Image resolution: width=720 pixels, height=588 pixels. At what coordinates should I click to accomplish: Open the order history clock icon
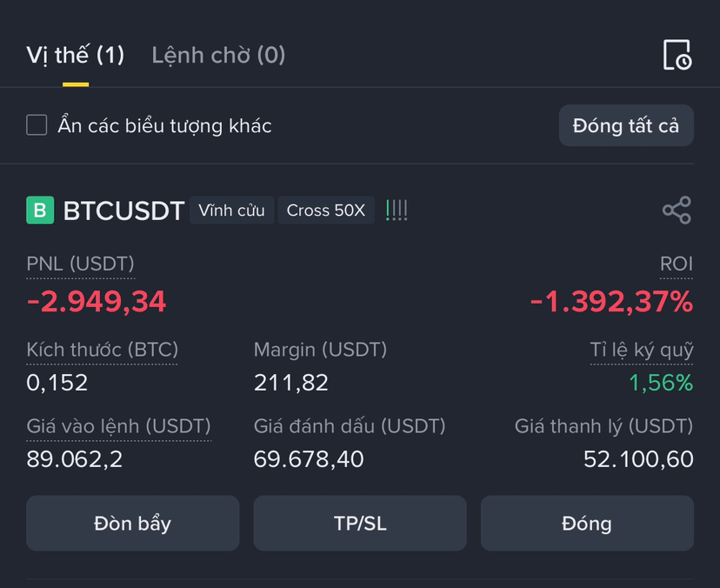tap(677, 55)
